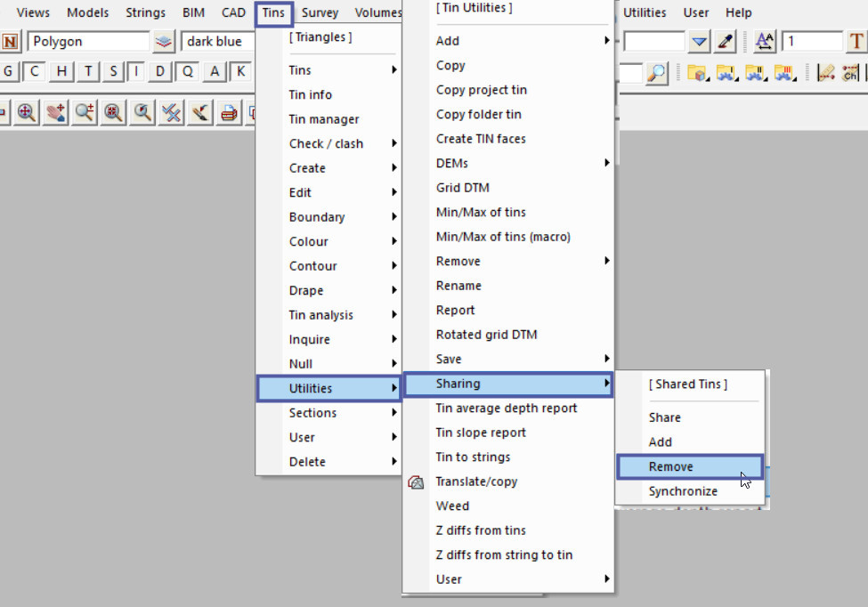Choose Synchronize in Shared Tins submenu
This screenshot has width=868, height=607.
pyautogui.click(x=683, y=491)
